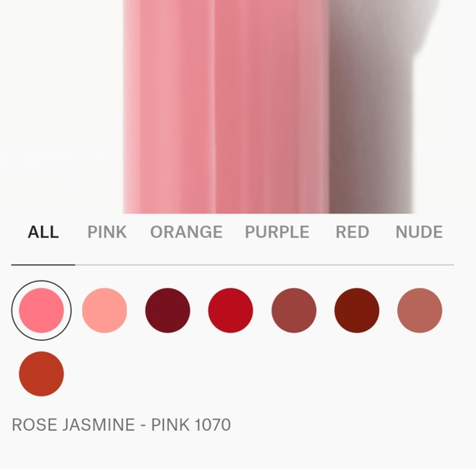Pick the deep brownish-red swatch

(x=357, y=310)
